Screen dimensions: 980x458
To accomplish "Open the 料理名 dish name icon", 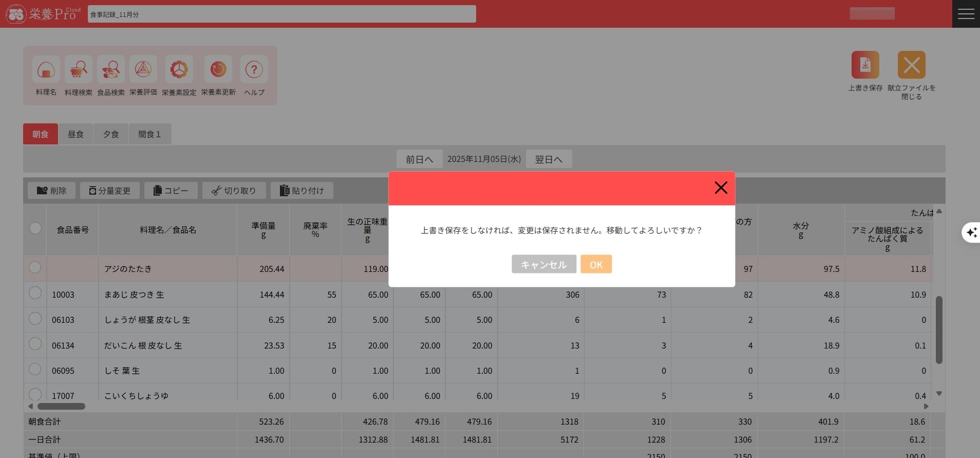I will pos(46,70).
